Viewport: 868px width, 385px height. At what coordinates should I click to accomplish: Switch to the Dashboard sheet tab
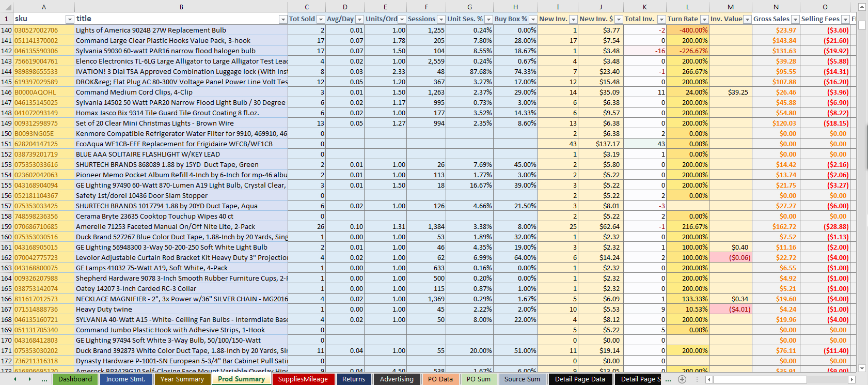(x=75, y=379)
